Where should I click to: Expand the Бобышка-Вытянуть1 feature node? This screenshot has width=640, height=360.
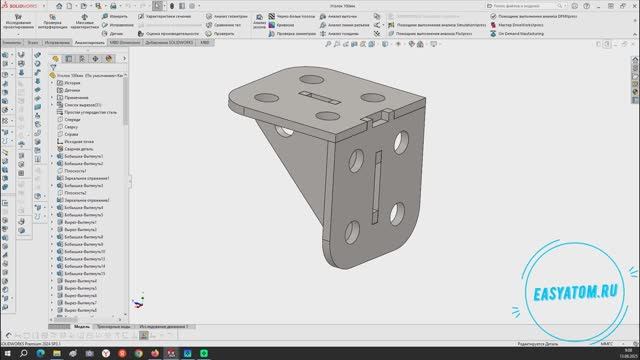click(52, 156)
